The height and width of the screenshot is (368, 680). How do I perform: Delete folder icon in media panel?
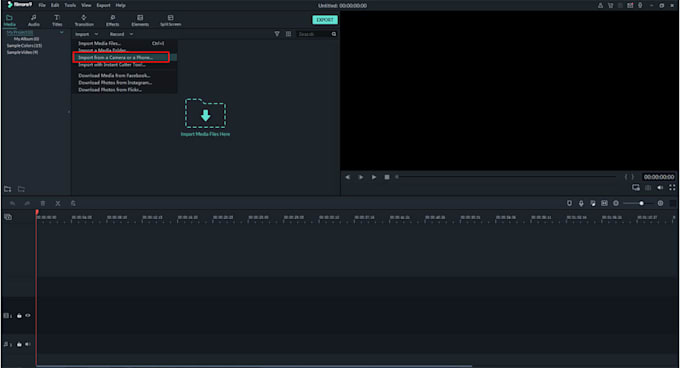pos(21,189)
